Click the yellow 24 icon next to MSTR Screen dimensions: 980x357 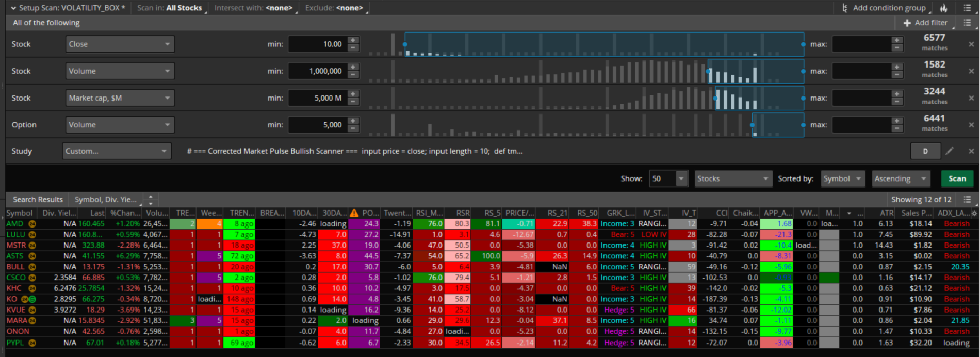coord(32,246)
